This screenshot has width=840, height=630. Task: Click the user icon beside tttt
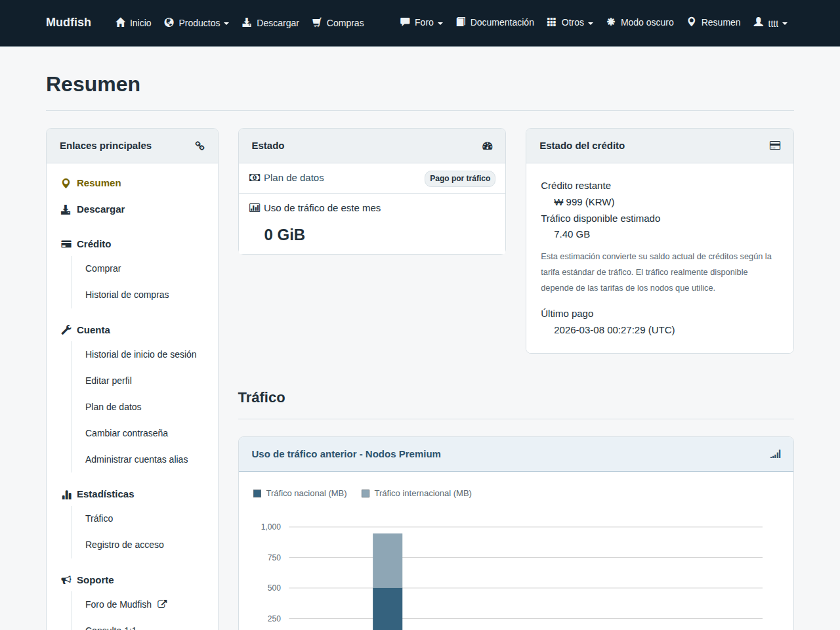click(x=759, y=22)
